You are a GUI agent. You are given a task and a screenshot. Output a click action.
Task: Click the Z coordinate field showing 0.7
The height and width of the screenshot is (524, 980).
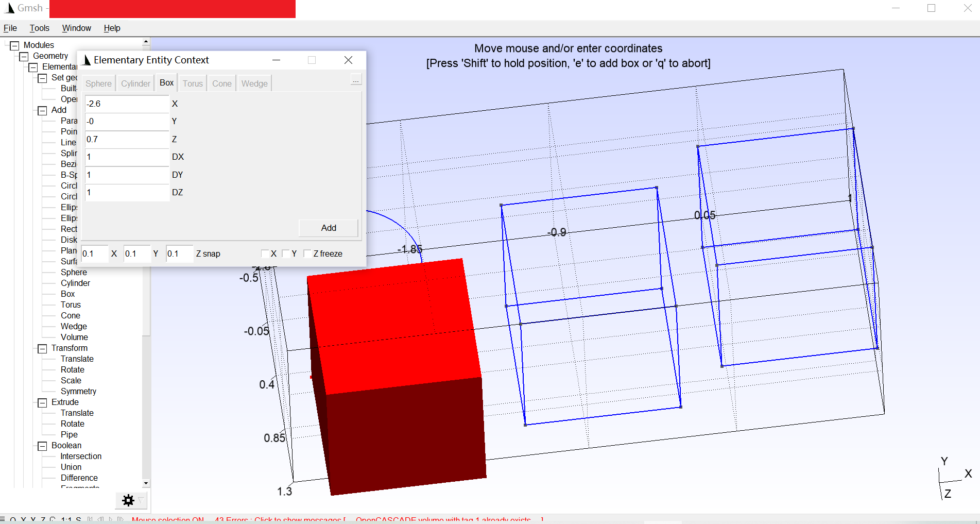(x=127, y=139)
